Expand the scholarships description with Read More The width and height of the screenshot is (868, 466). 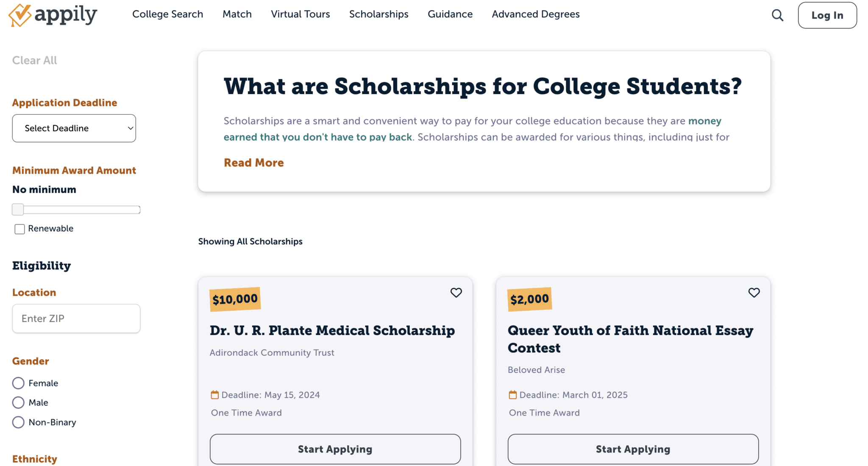pos(253,163)
